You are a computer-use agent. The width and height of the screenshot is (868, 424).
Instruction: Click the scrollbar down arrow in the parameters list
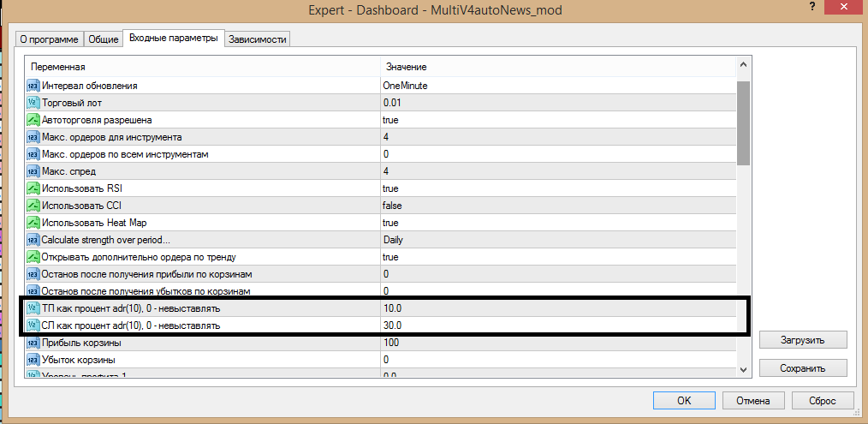[743, 369]
